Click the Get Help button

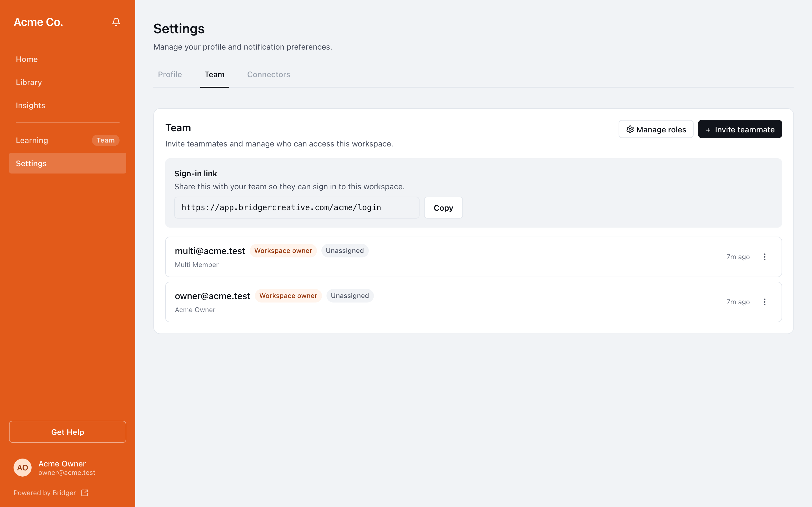click(x=67, y=432)
